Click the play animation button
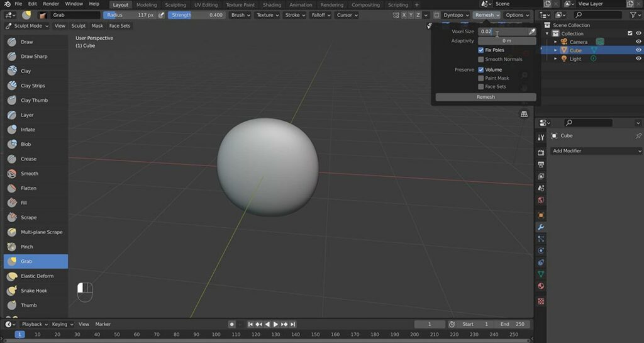The height and width of the screenshot is (343, 644). coord(275,324)
